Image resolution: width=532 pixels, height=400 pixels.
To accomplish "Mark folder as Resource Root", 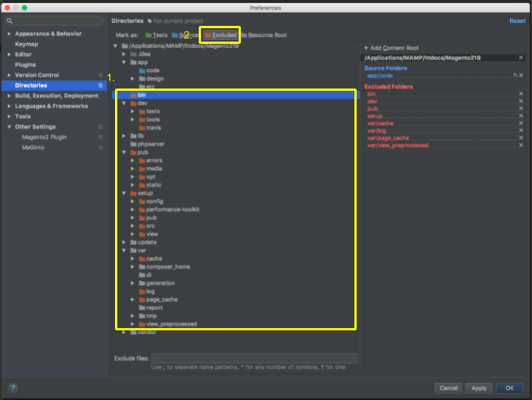I will point(264,35).
